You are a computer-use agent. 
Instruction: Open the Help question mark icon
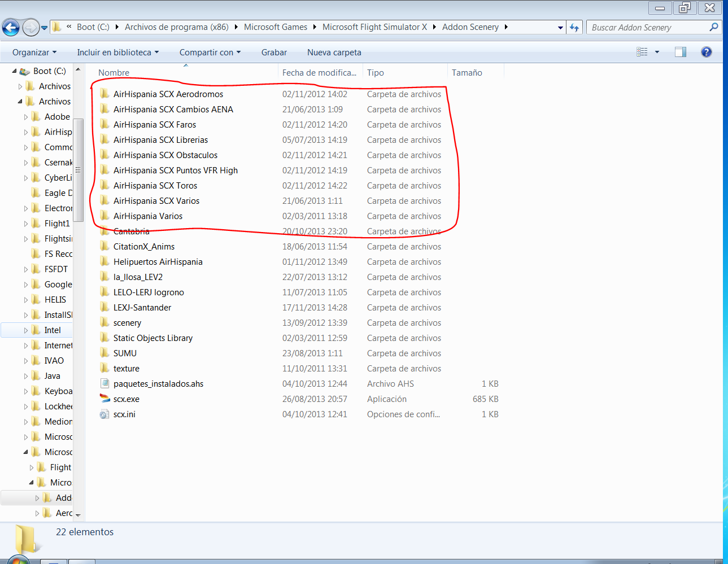click(x=706, y=52)
